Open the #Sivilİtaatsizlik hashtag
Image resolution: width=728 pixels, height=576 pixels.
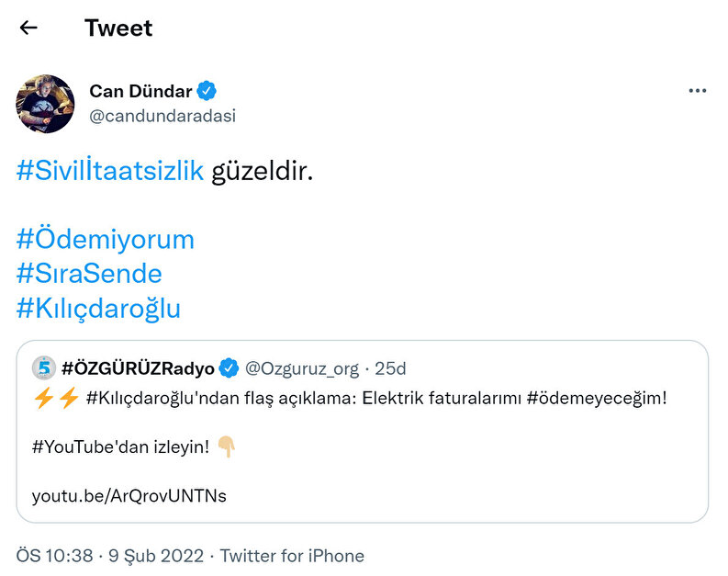tap(110, 171)
